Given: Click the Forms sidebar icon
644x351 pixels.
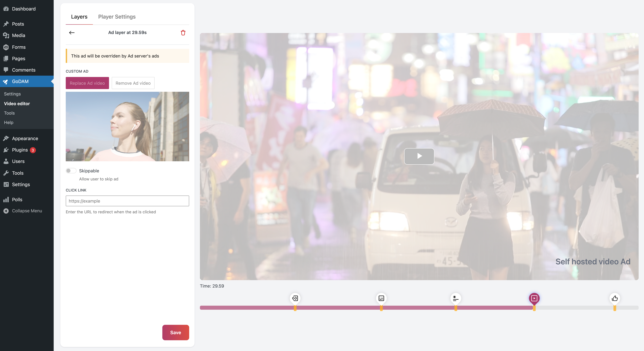Looking at the screenshot, I should 6,47.
